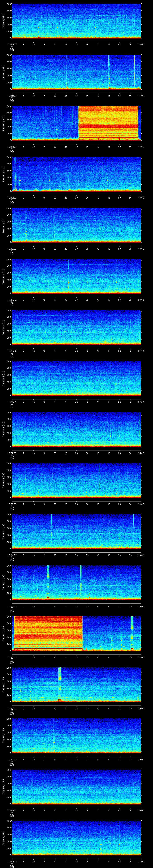This screenshot has height=868, width=153.
Task: Click the 10:21:00 start time label
Action: (12, 402)
